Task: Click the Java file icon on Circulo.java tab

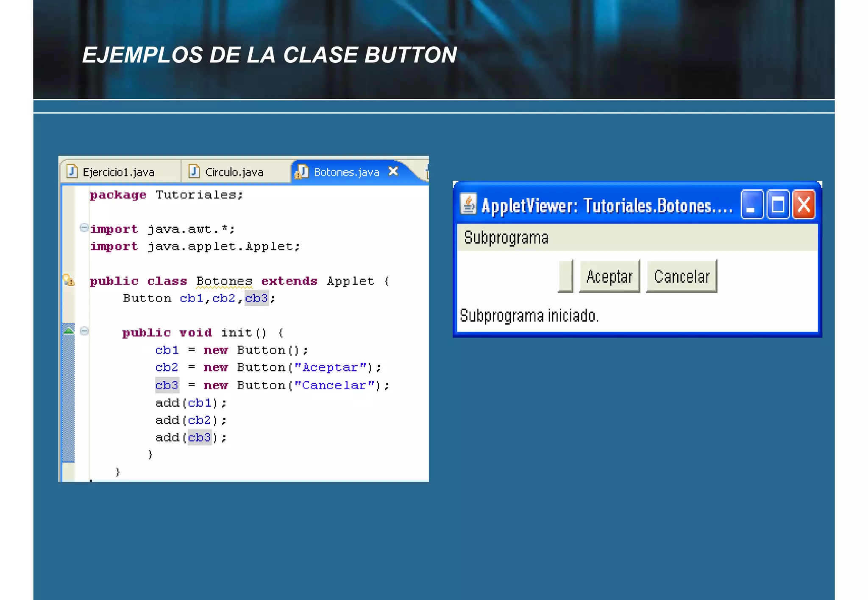Action: (194, 171)
